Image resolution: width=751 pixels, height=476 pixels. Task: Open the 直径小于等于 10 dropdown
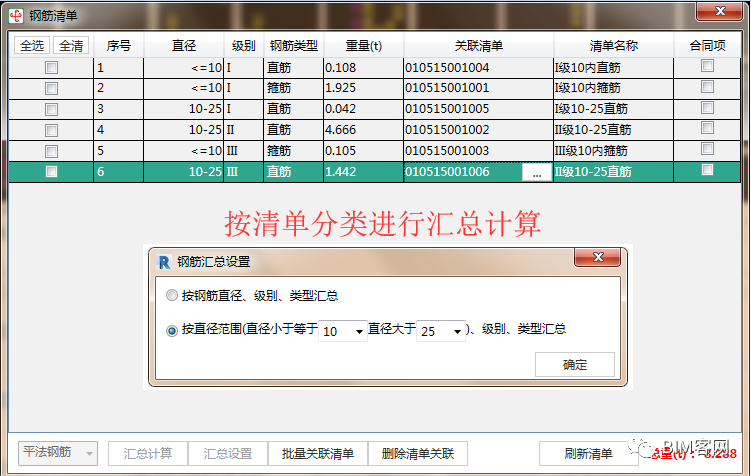coord(342,331)
